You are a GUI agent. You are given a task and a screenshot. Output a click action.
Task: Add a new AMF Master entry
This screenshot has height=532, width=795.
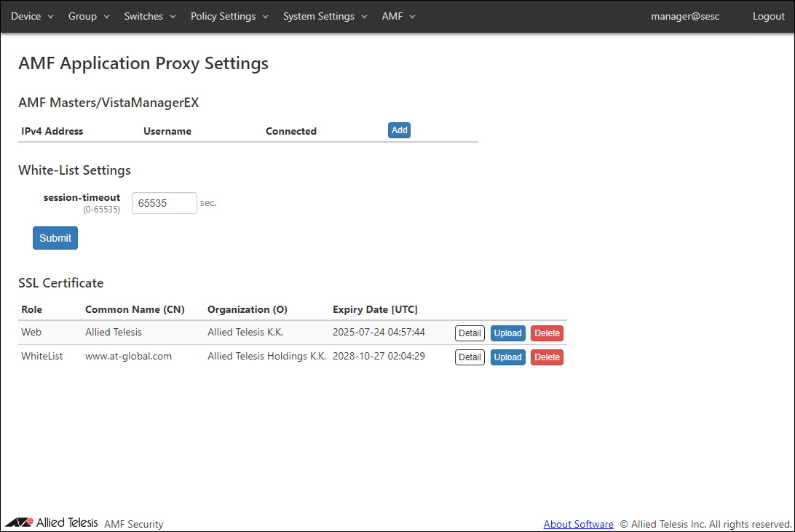399,130
